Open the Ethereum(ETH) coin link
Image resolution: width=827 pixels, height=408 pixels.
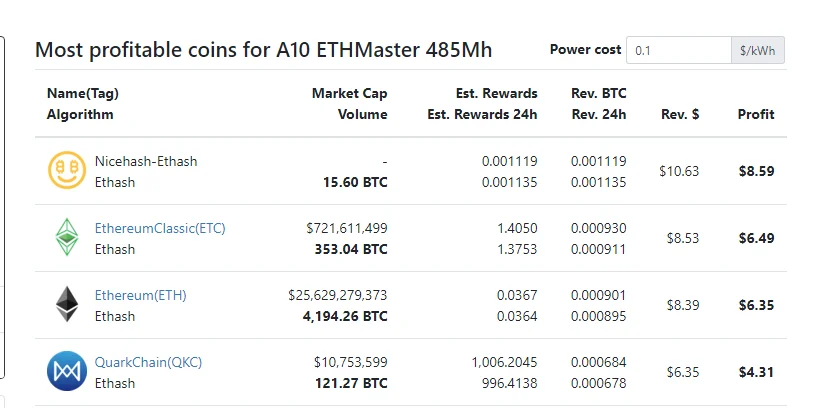tap(140, 295)
